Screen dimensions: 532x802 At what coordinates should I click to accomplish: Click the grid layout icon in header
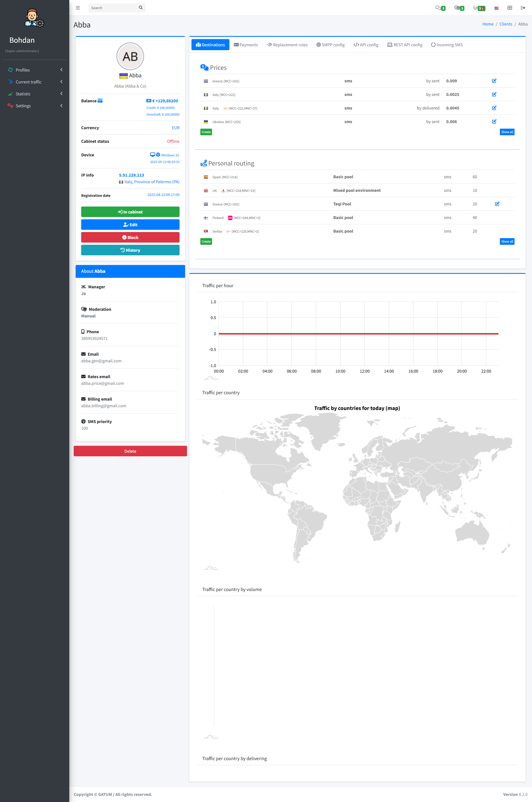[510, 8]
